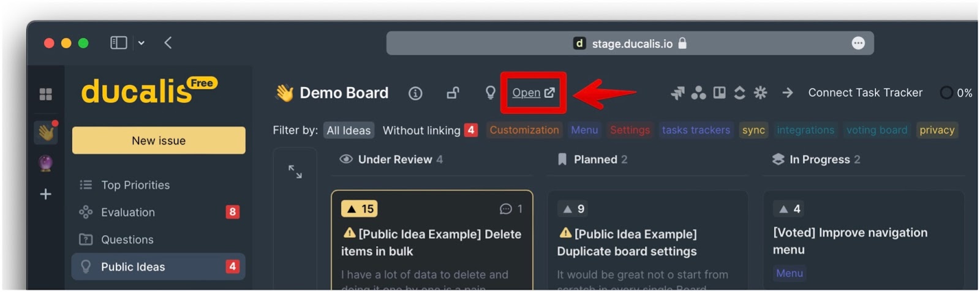
Task: Toggle the board lock icon
Action: pyautogui.click(x=453, y=93)
